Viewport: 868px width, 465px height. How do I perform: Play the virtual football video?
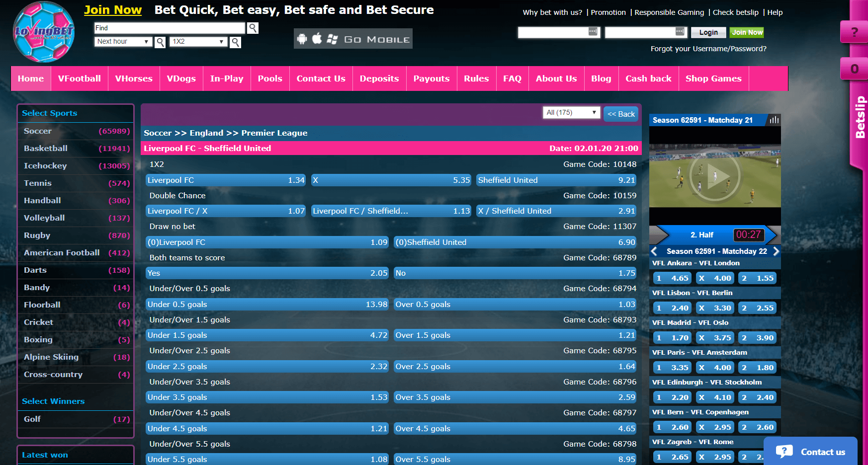pos(715,175)
